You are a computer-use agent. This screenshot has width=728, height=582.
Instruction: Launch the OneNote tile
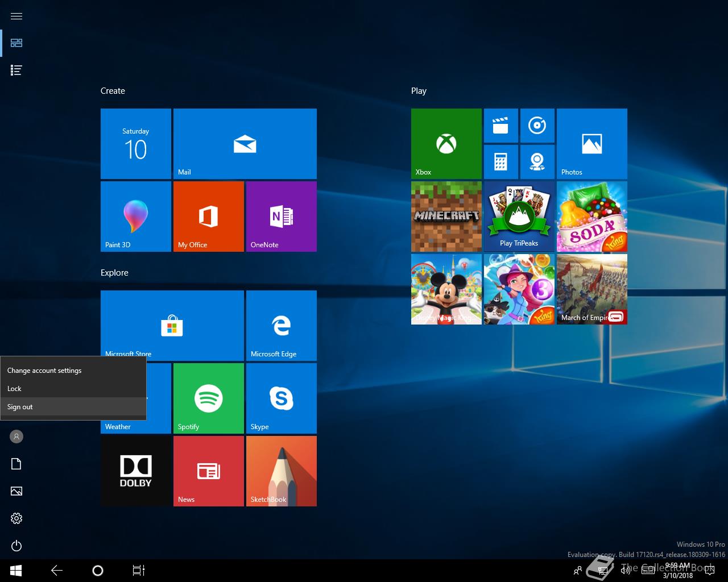tap(282, 217)
